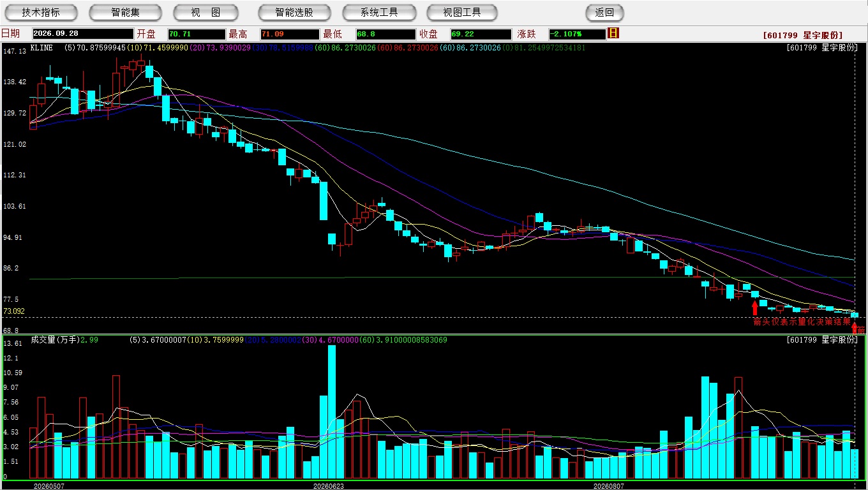This screenshot has width=868, height=490.
Task: Click the 最低 value field 68.8
Action: coord(385,34)
